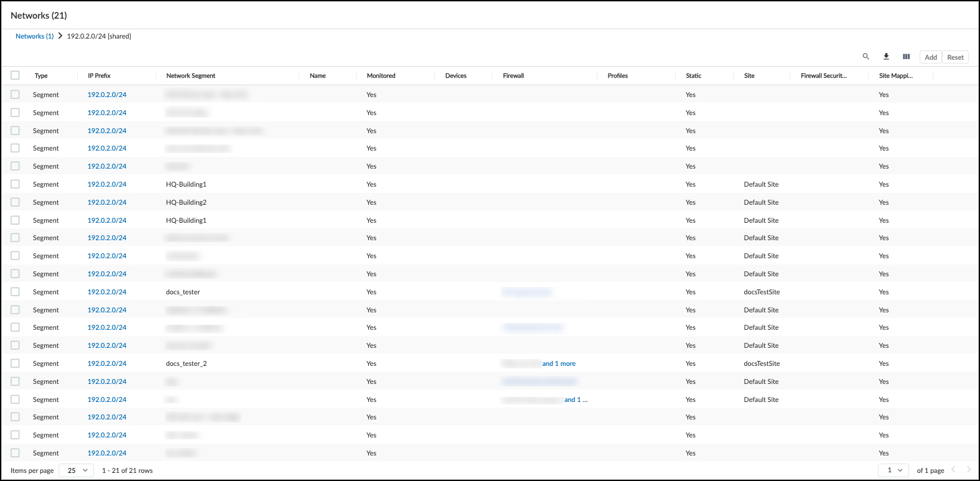Image resolution: width=980 pixels, height=481 pixels.
Task: Click the "Firewall Securit..." column header
Action: pyautogui.click(x=824, y=76)
